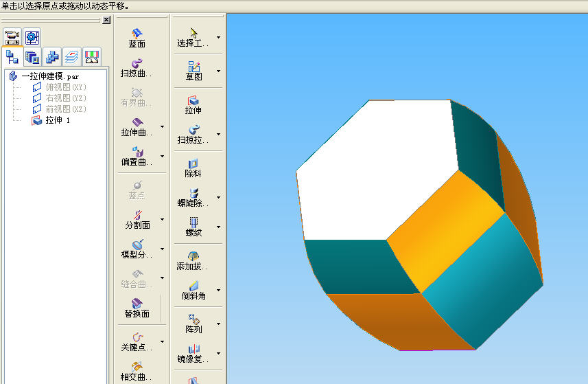588x384 pixels.
Task: Open the 关键点.. flyout arrow
Action: 162,341
